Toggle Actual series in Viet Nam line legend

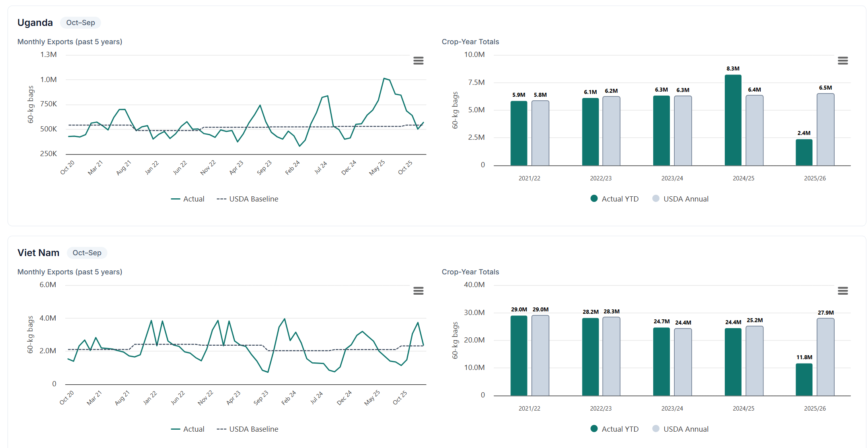[188, 429]
